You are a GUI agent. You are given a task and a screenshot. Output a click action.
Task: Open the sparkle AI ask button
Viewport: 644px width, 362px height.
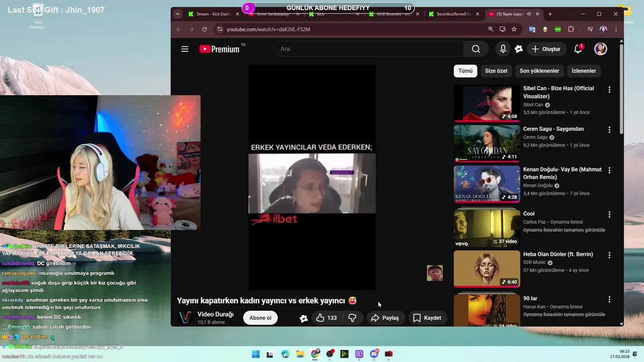[x=519, y=49]
